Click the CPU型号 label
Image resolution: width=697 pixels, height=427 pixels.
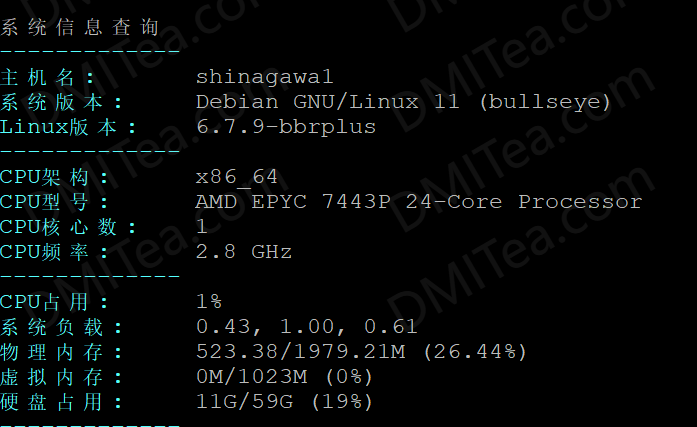click(54, 202)
